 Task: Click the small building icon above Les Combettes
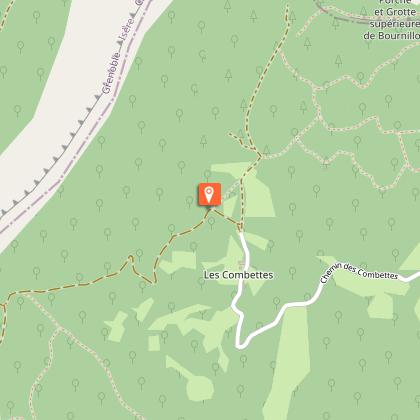(241, 265)
